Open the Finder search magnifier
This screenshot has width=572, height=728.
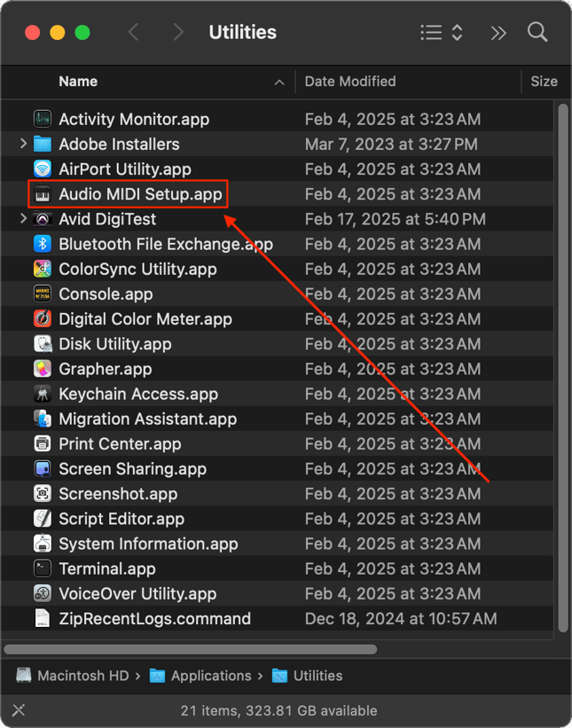coord(537,33)
